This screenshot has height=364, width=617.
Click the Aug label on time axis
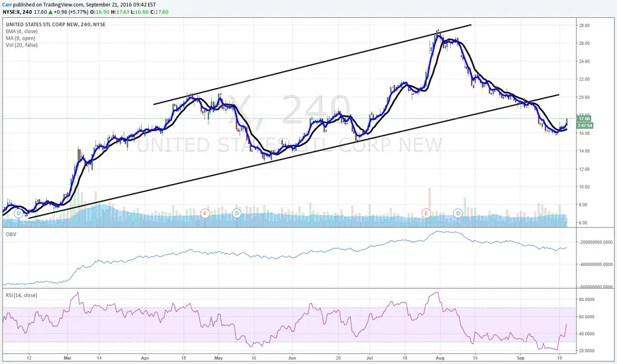pos(440,358)
